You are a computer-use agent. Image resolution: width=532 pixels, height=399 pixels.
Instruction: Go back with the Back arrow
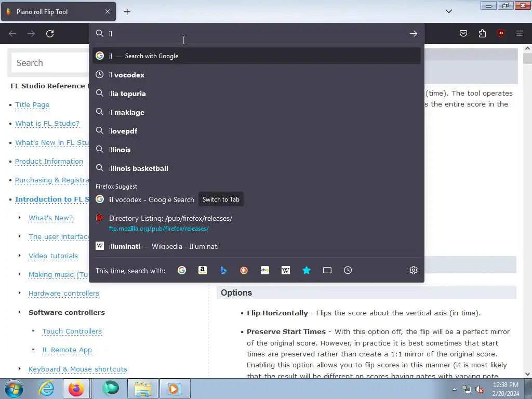pos(12,34)
